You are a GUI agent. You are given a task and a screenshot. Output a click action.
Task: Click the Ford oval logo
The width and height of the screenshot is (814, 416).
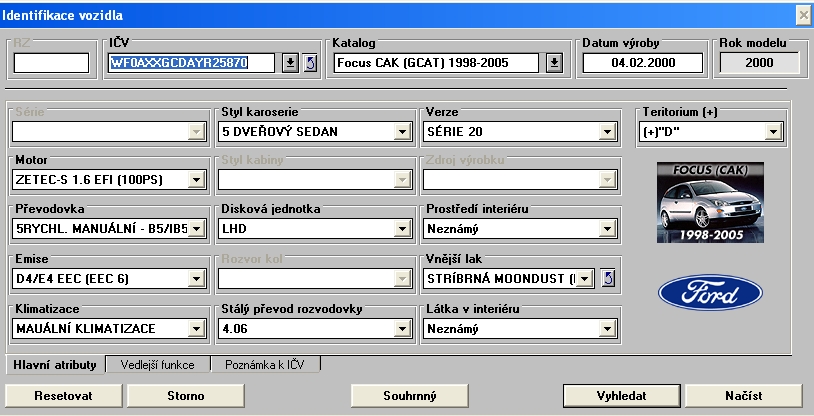[698, 294]
